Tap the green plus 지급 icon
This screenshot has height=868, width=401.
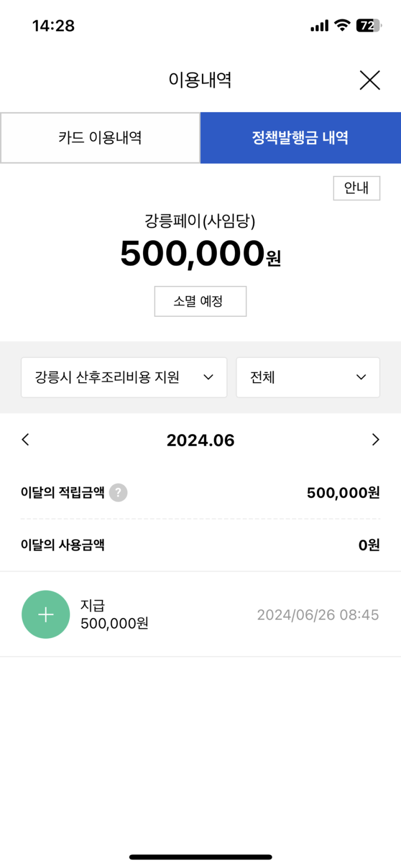tap(46, 614)
